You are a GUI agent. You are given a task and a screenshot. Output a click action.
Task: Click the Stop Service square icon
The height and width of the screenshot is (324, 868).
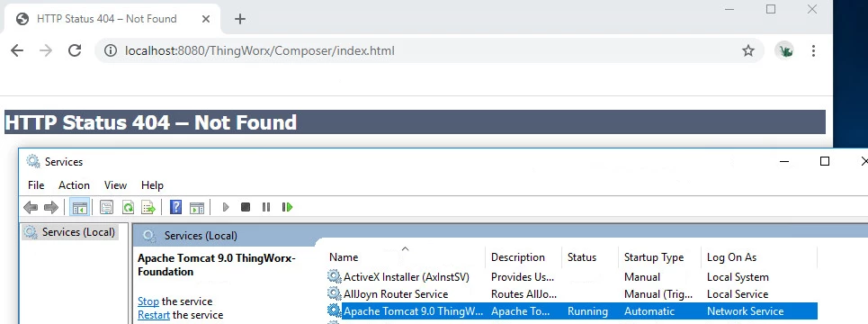[x=246, y=207]
